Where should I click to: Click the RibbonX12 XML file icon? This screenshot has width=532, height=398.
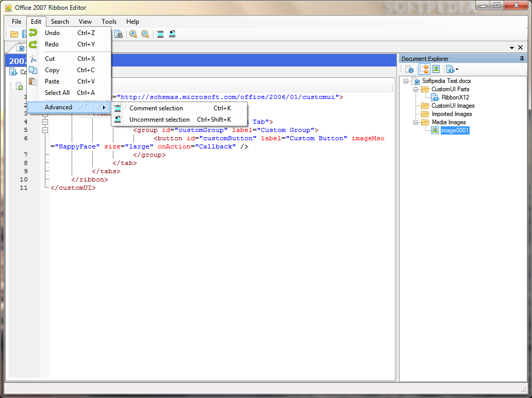[435, 97]
